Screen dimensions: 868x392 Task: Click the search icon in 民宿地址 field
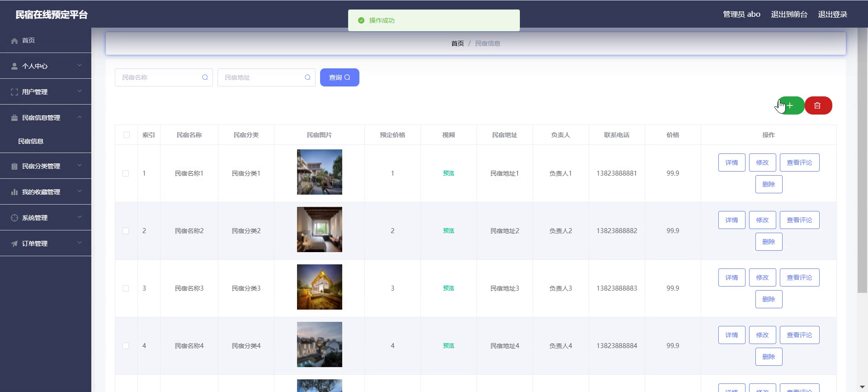[307, 77]
